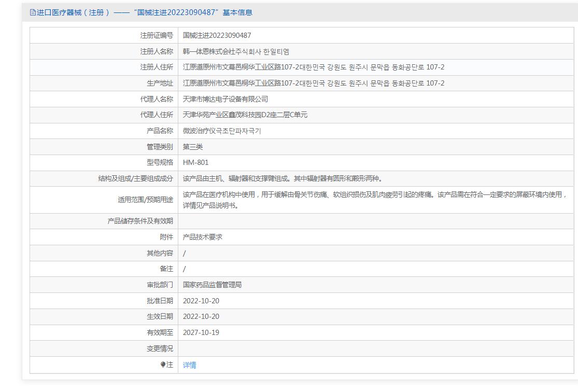
Task: Select 天津市博达电子设备有限公司 value
Action: pyautogui.click(x=225, y=99)
